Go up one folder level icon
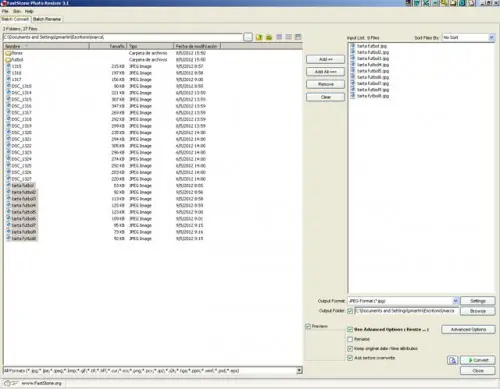This screenshot has width=500, height=389. pyautogui.click(x=259, y=37)
